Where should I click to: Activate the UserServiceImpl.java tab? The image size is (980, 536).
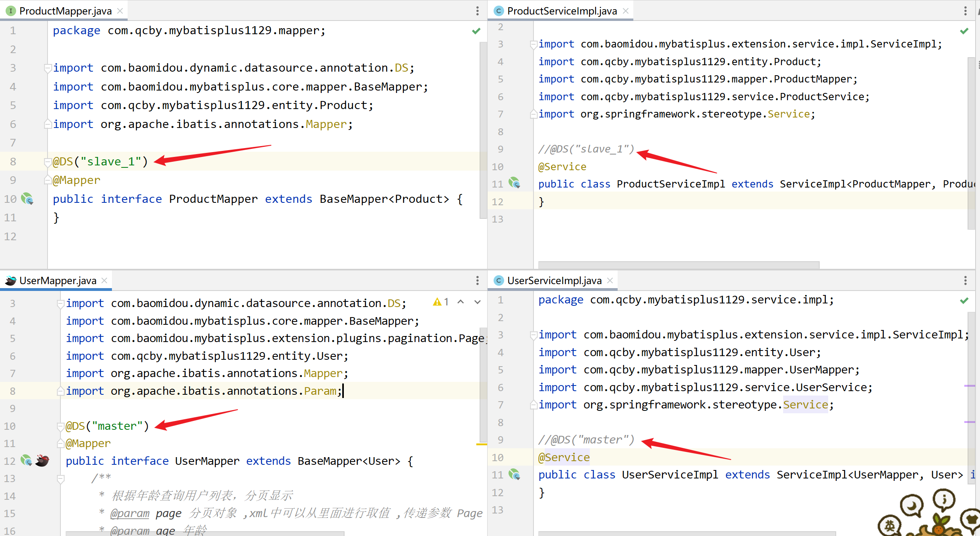click(554, 280)
